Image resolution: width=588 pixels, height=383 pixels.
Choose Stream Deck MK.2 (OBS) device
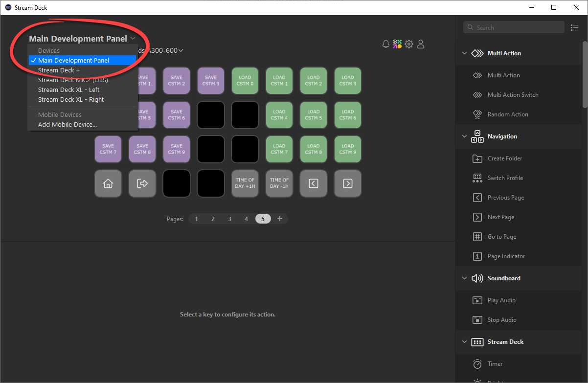tap(82, 80)
